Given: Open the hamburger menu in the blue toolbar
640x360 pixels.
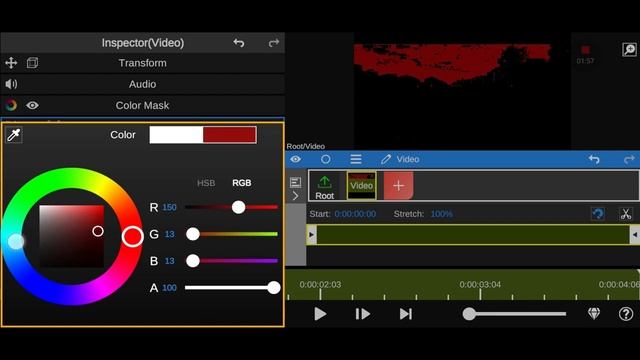Looking at the screenshot, I should tap(356, 159).
